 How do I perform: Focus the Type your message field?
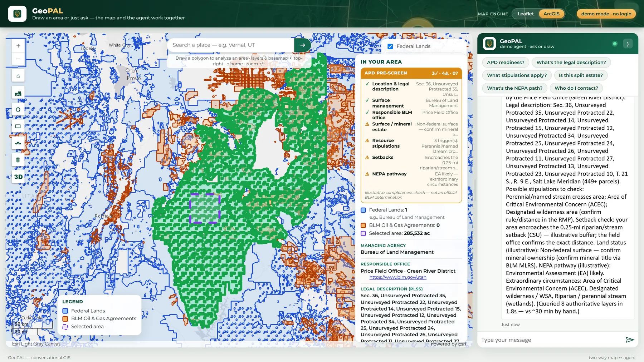click(x=551, y=340)
